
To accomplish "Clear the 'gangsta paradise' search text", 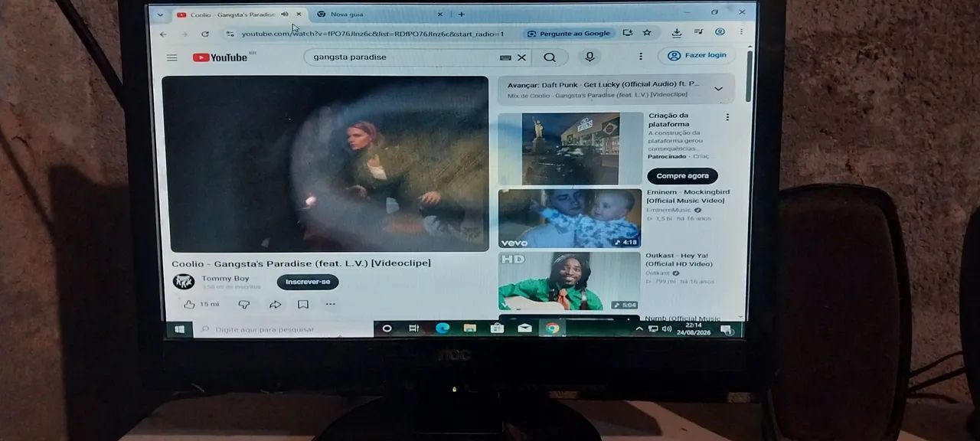I will 522,57.
